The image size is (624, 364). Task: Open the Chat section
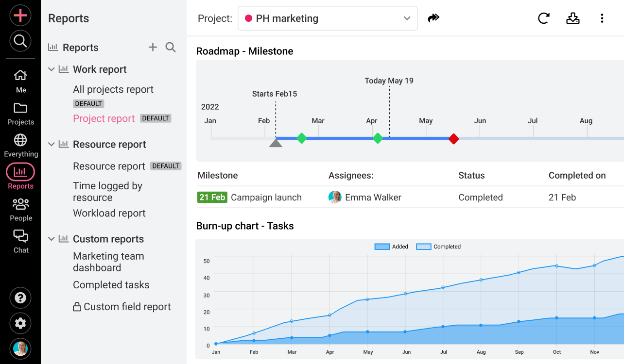click(x=20, y=241)
